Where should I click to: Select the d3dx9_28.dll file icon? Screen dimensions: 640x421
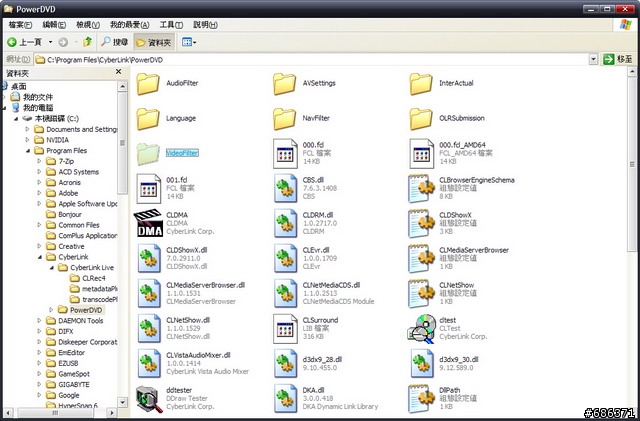[285, 363]
